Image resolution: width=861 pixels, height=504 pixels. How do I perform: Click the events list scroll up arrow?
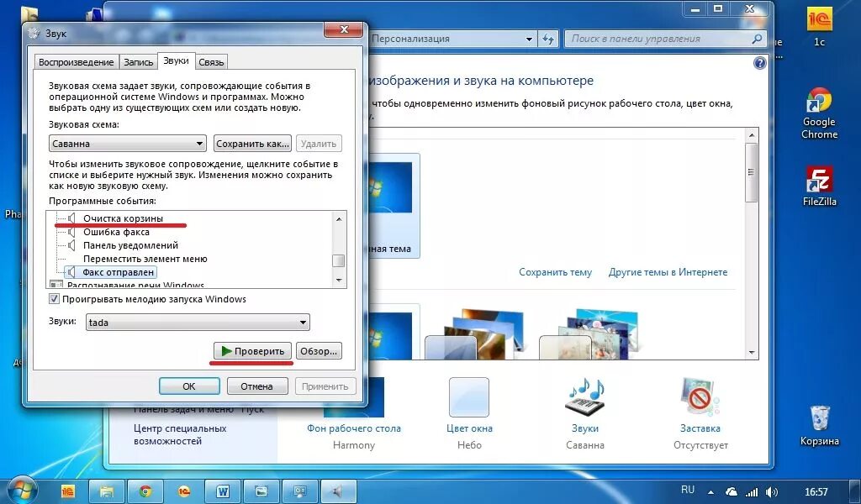339,219
